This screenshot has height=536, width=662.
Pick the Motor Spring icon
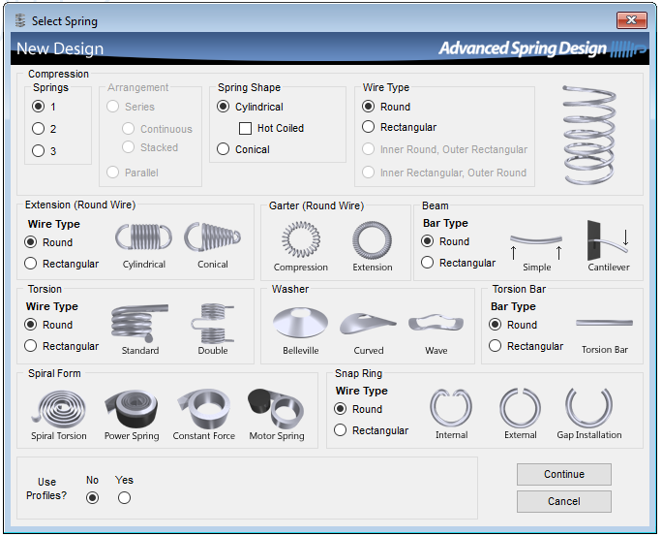276,409
